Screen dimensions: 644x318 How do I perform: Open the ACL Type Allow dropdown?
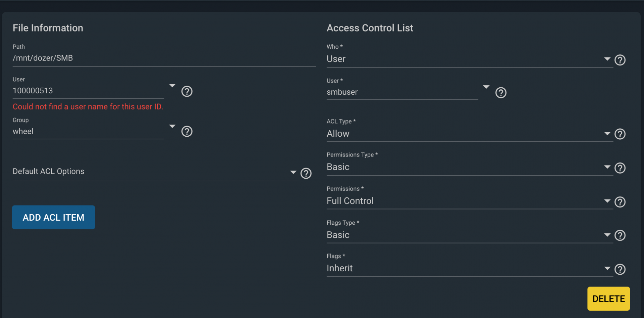[x=470, y=134]
